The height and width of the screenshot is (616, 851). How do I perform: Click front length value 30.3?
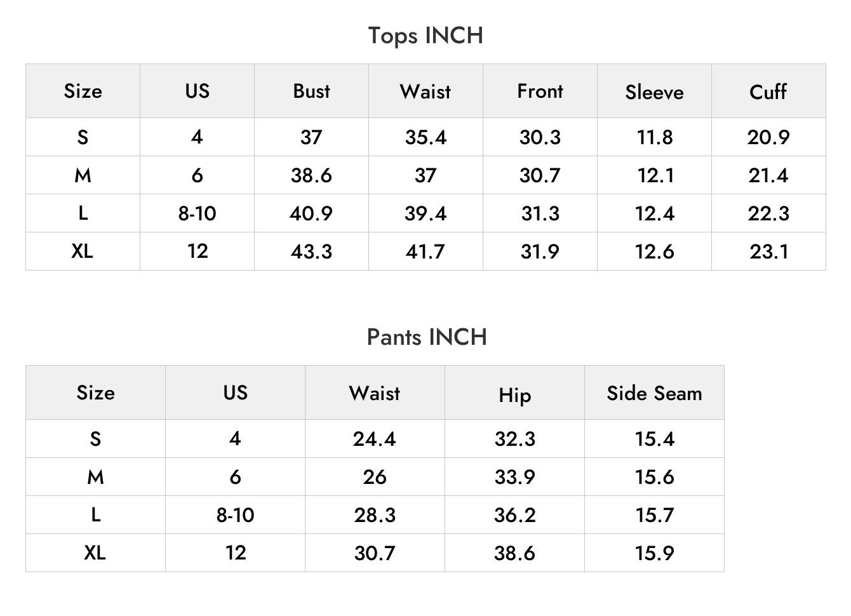(x=540, y=137)
